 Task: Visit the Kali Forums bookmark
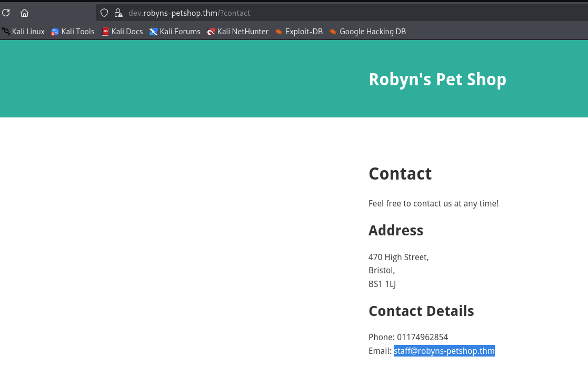[x=175, y=32]
